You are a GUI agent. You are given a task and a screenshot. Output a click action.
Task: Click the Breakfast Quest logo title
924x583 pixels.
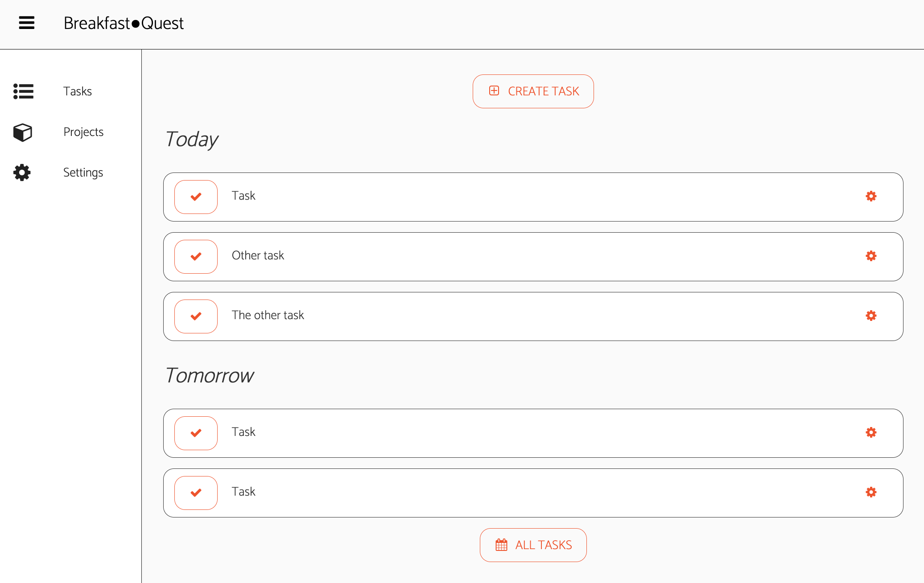point(124,23)
